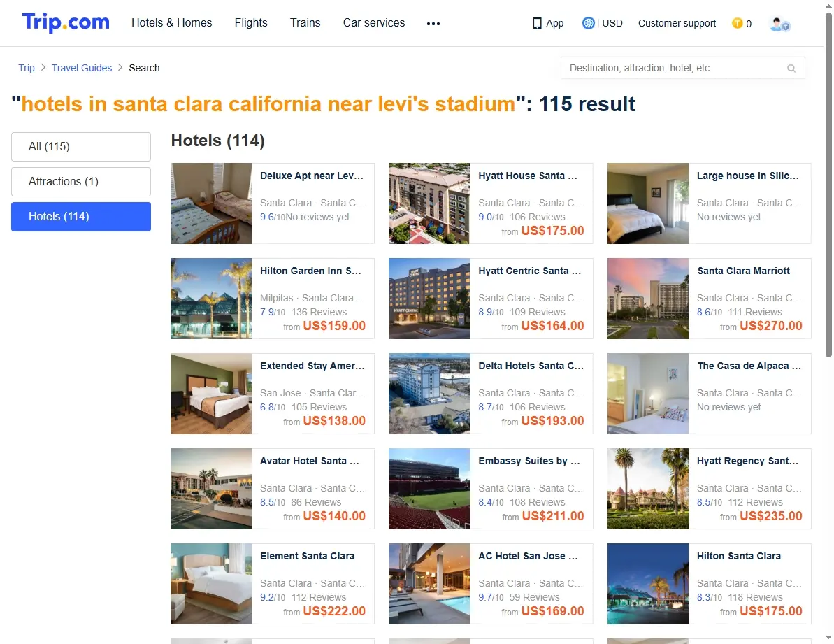Screen dimensions: 834x644
Task: Click the Avatar Hotel Santa title
Action: (310, 461)
